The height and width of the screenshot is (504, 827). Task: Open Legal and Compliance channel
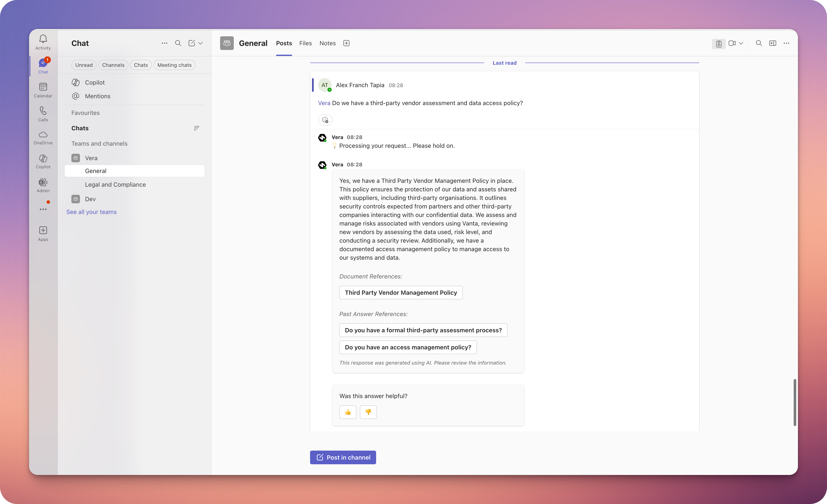click(115, 185)
